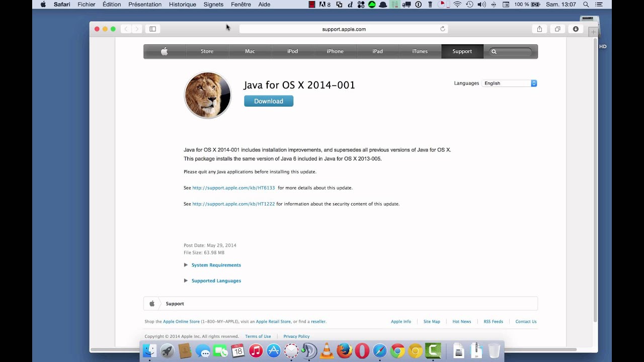Click the Wi-Fi status icon

coord(457,5)
